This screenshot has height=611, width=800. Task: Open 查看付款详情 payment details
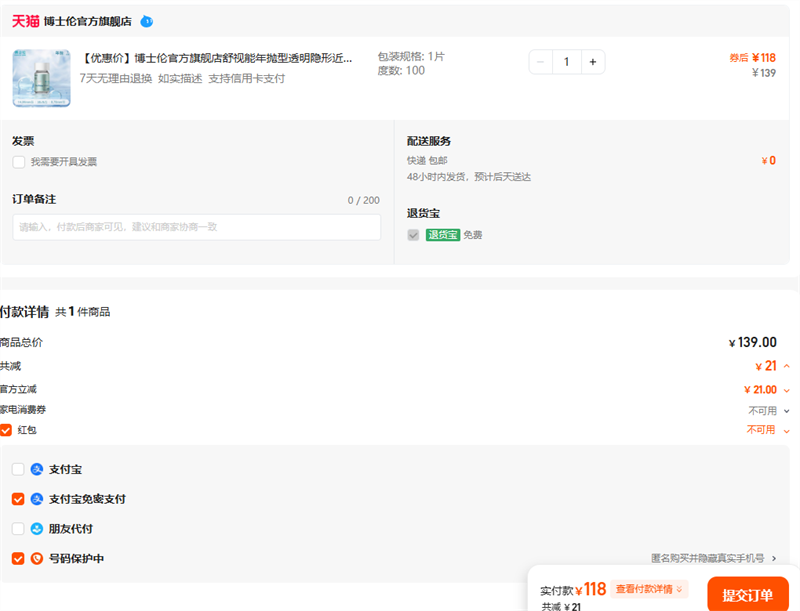pyautogui.click(x=650, y=589)
